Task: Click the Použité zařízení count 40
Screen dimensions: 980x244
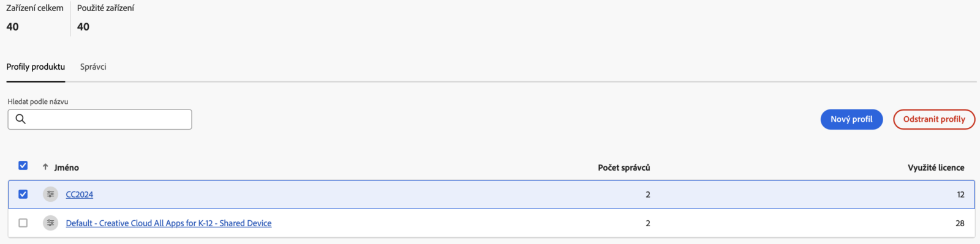Action: 83,27
